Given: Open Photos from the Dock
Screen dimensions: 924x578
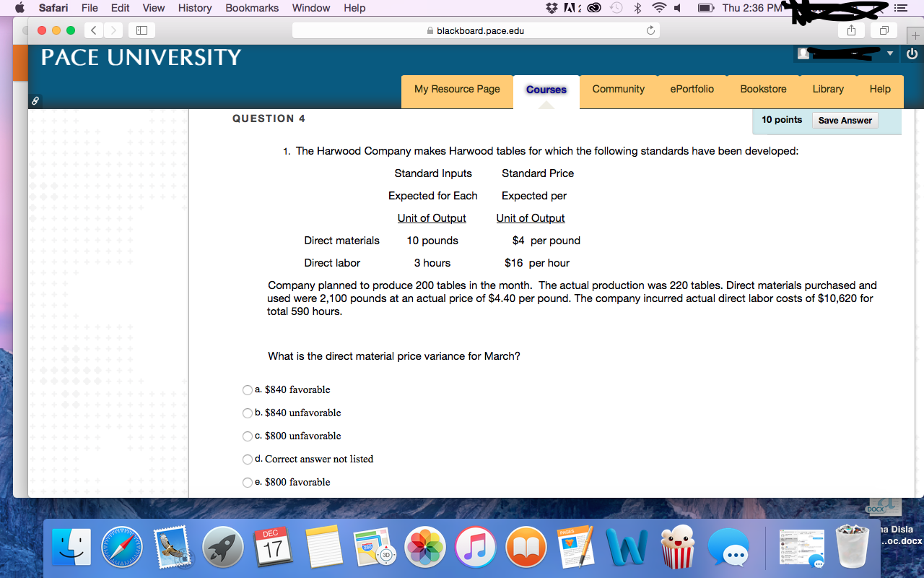Looking at the screenshot, I should click(425, 546).
